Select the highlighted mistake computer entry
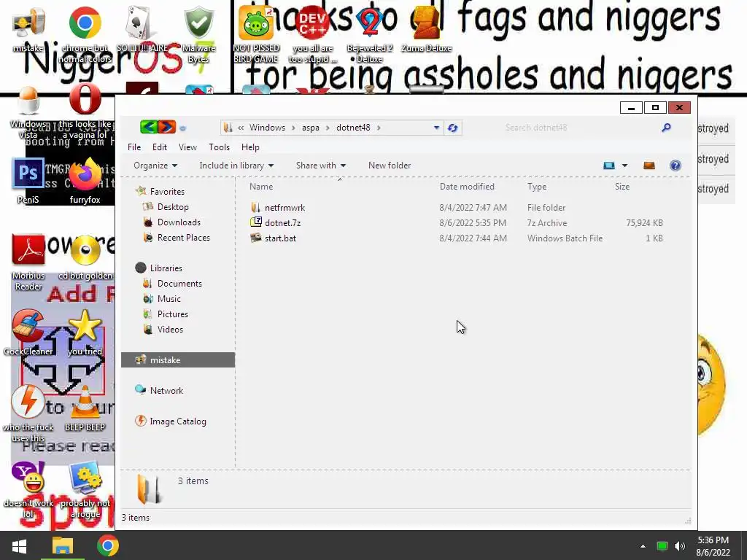Image resolution: width=747 pixels, height=560 pixels. click(x=178, y=360)
